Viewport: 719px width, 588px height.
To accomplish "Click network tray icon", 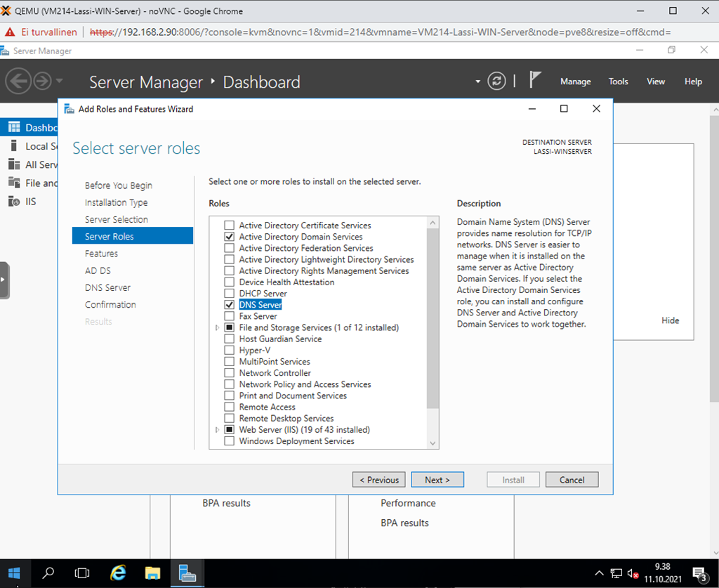I will pos(616,573).
